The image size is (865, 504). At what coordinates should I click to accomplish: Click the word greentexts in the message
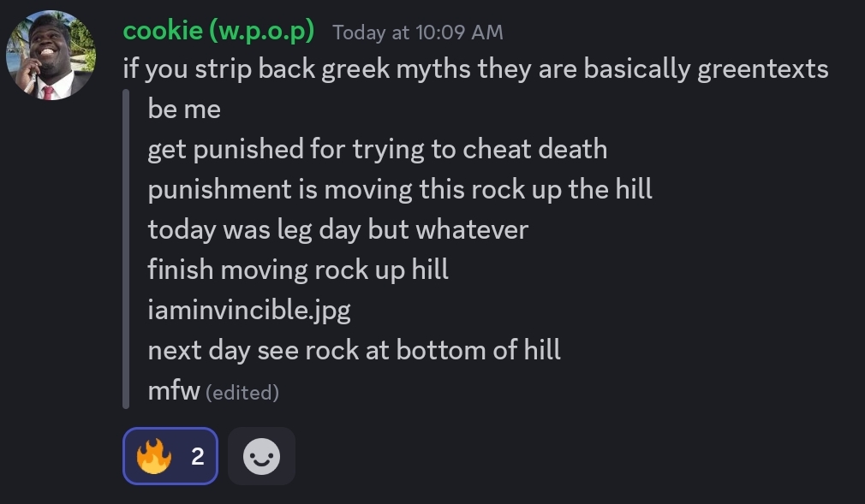[x=762, y=68]
